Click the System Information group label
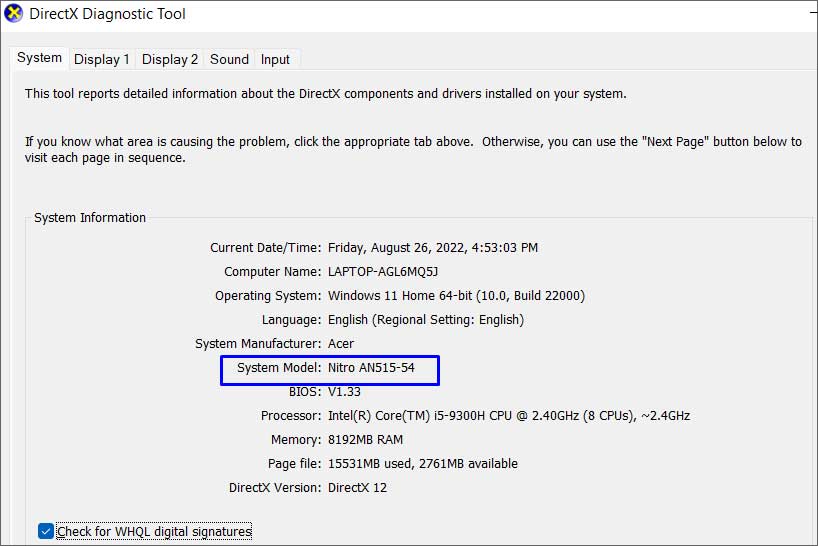The height and width of the screenshot is (546, 818). [90, 217]
